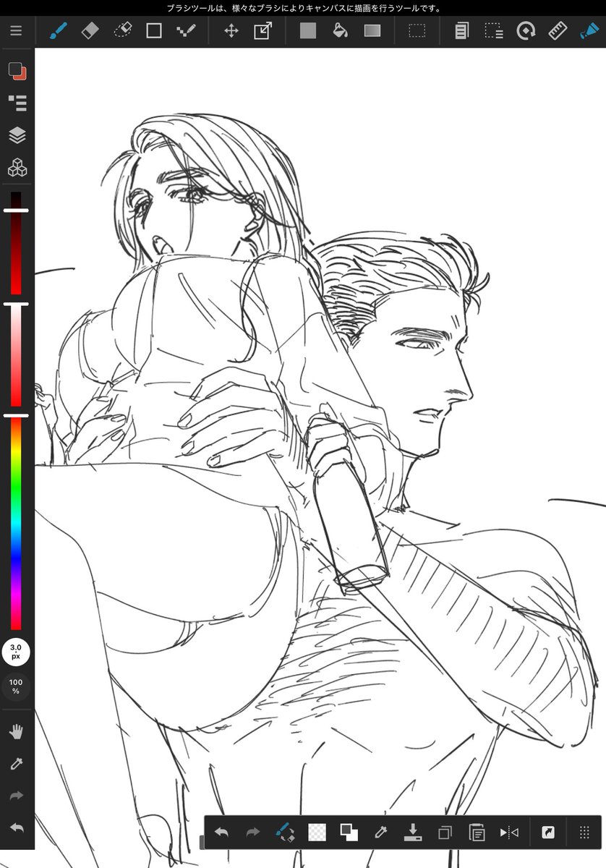Select the Move tool cross arrows
606x868 pixels.
tap(231, 31)
